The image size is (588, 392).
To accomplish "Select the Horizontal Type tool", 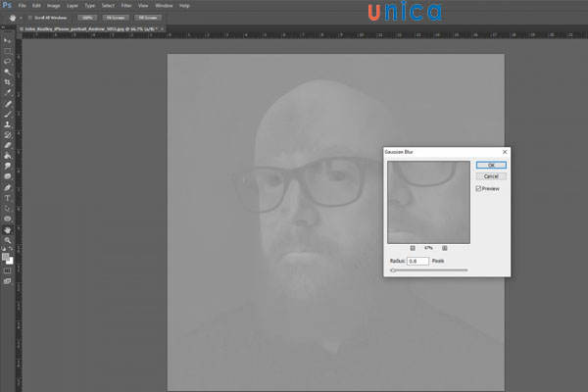I will pyautogui.click(x=8, y=197).
